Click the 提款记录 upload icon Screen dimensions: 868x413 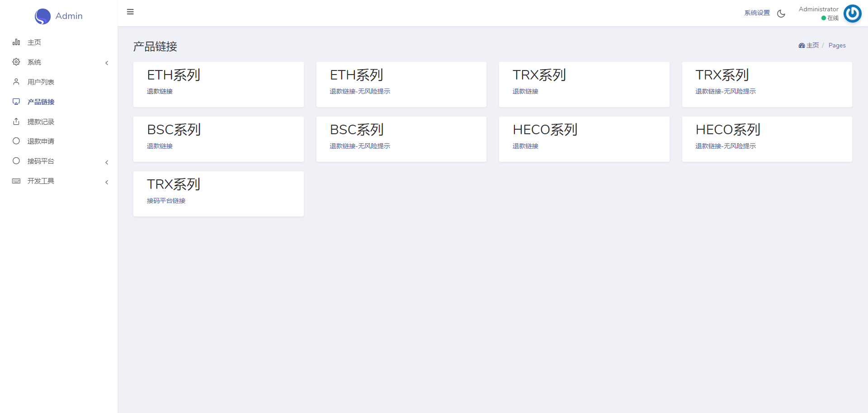[16, 122]
